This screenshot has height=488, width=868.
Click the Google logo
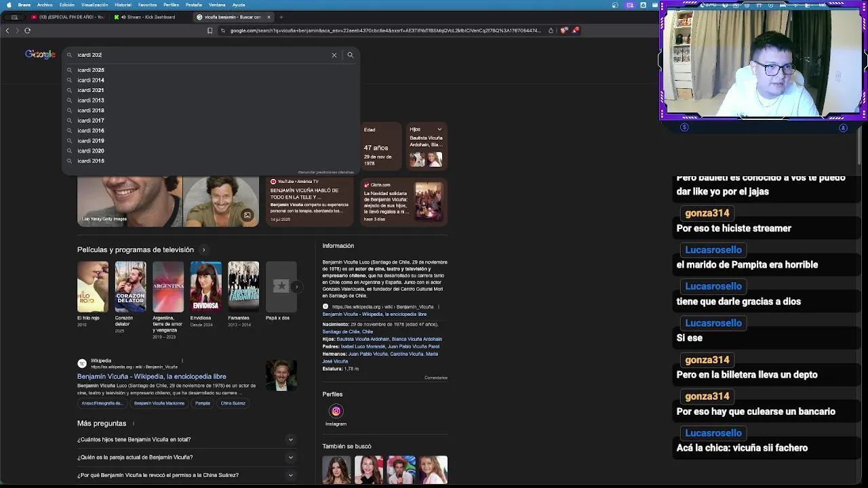coord(40,54)
